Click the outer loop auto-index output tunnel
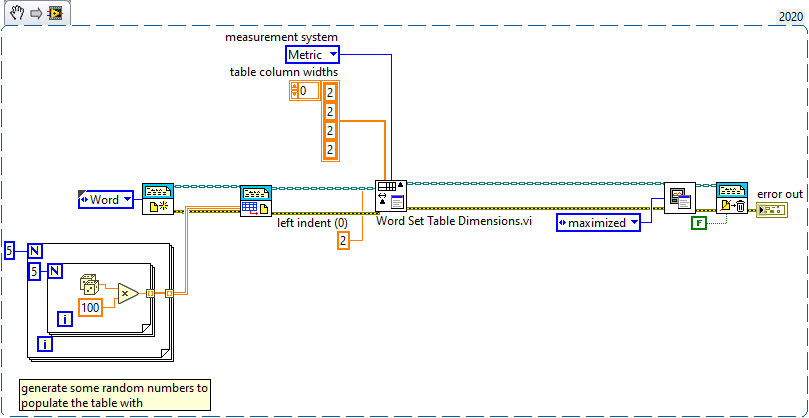The height and width of the screenshot is (418, 809). coord(169,294)
